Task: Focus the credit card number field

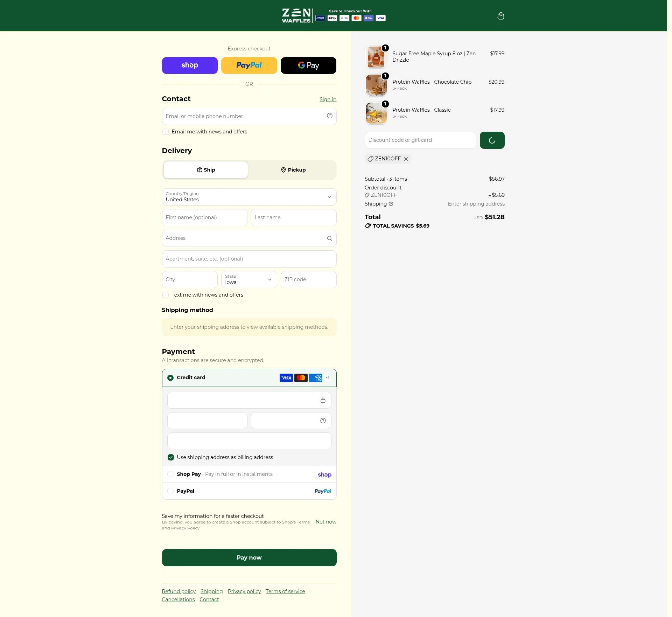Action: (249, 400)
